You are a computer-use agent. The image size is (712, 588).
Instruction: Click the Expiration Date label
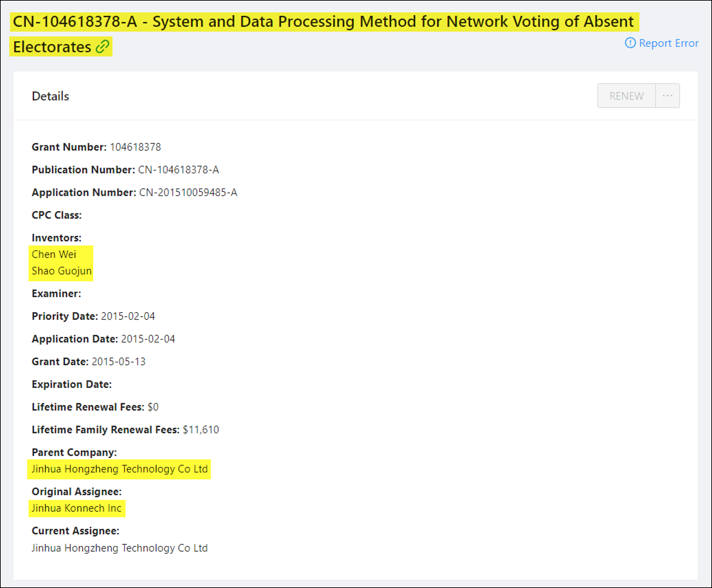(x=72, y=384)
